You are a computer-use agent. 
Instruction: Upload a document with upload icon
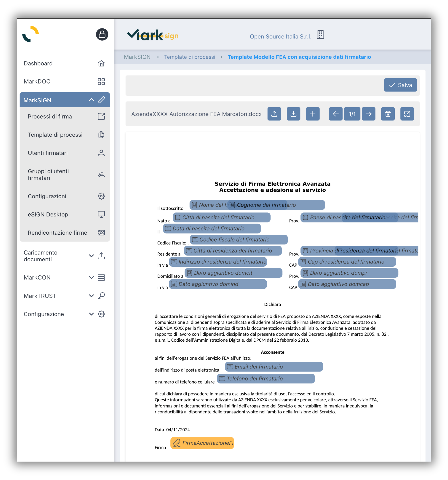(x=274, y=114)
